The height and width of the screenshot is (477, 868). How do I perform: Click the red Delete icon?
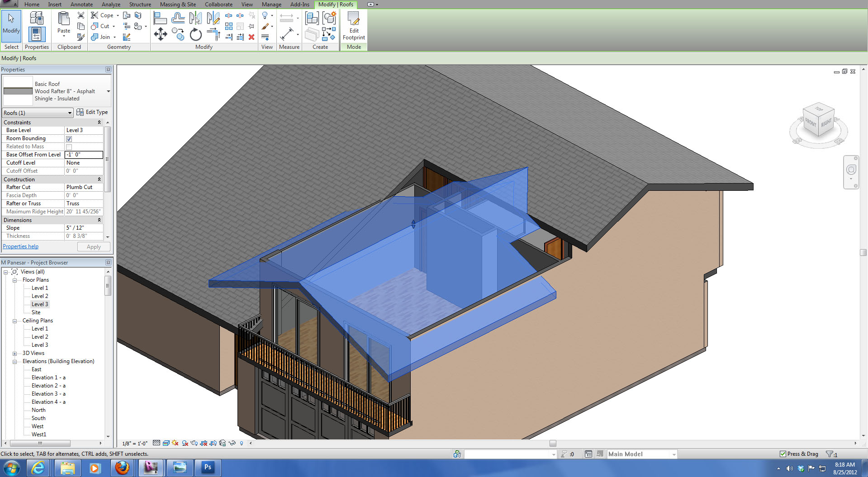pos(251,37)
